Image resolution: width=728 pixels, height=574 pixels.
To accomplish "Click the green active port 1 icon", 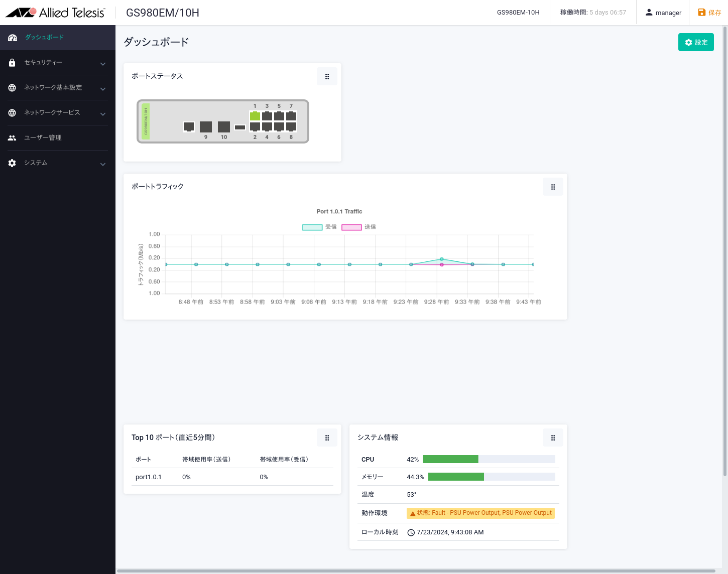I will [255, 116].
